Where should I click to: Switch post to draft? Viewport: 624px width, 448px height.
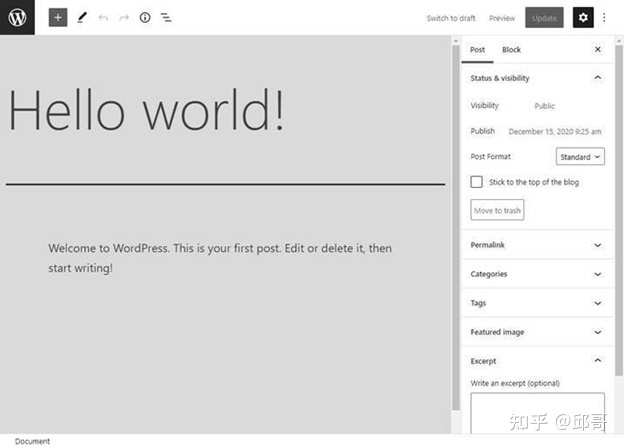click(451, 18)
